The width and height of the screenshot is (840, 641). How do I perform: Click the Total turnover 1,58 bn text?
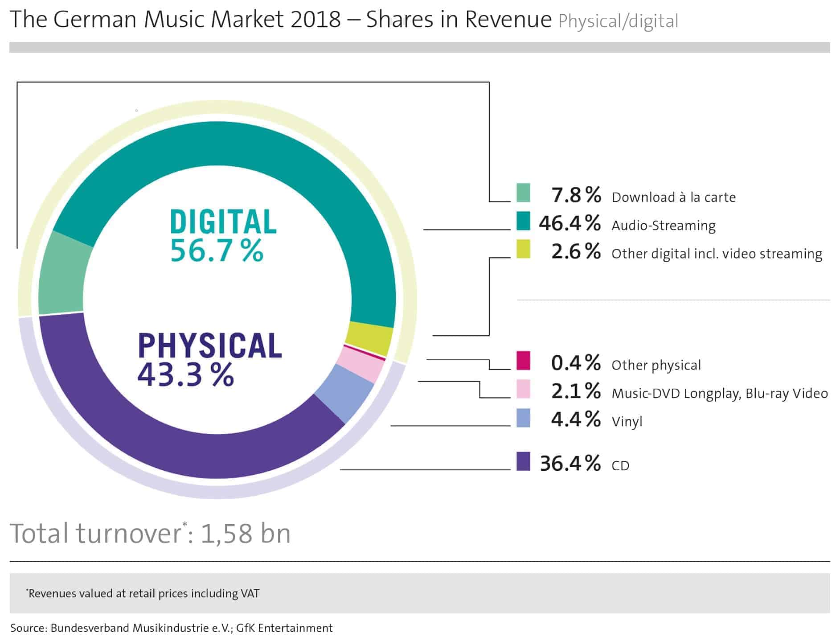tap(150, 533)
